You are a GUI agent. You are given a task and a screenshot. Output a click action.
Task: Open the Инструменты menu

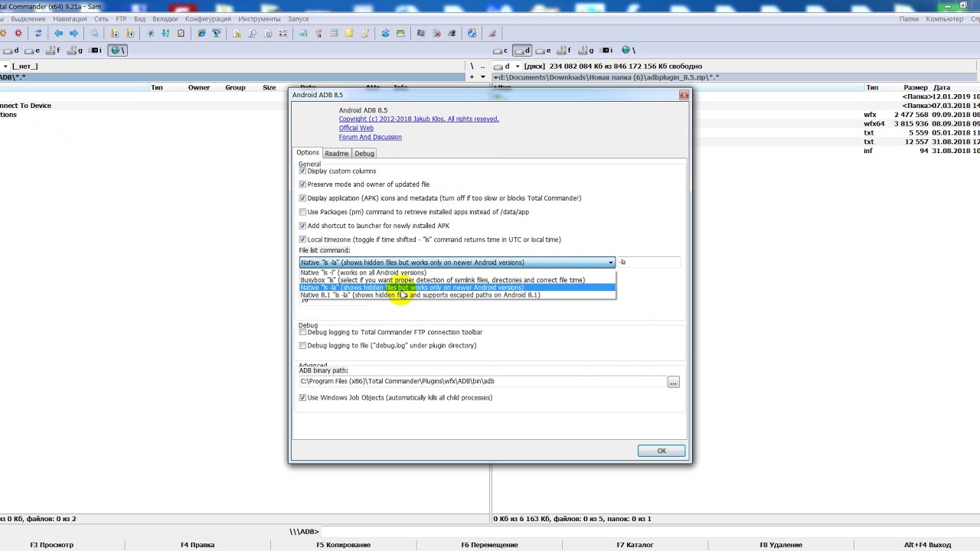(x=259, y=19)
